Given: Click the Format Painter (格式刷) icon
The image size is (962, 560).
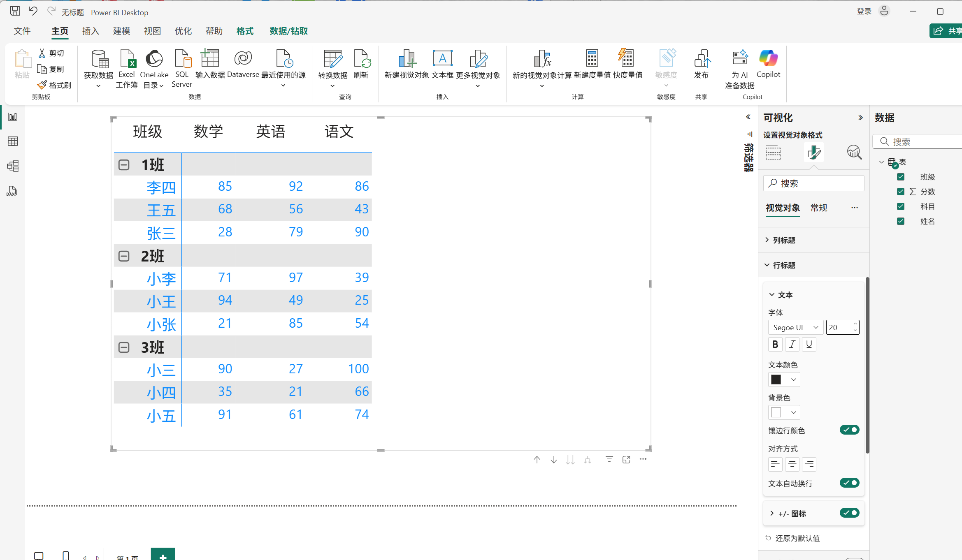Looking at the screenshot, I should [42, 85].
